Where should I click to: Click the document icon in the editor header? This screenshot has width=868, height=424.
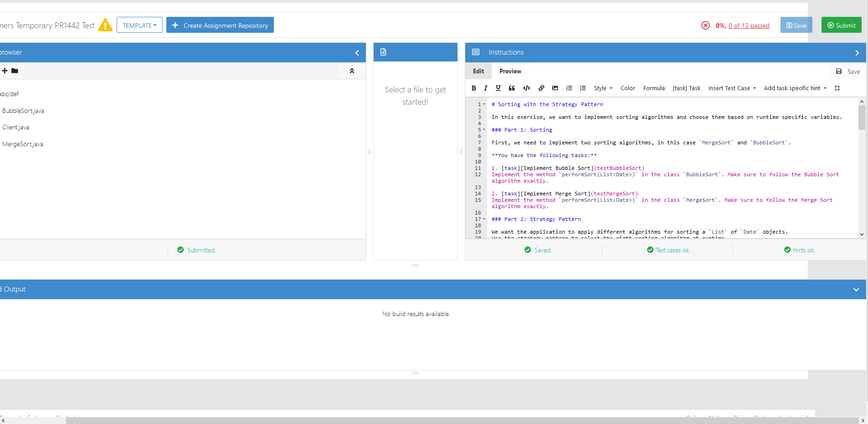pos(383,52)
